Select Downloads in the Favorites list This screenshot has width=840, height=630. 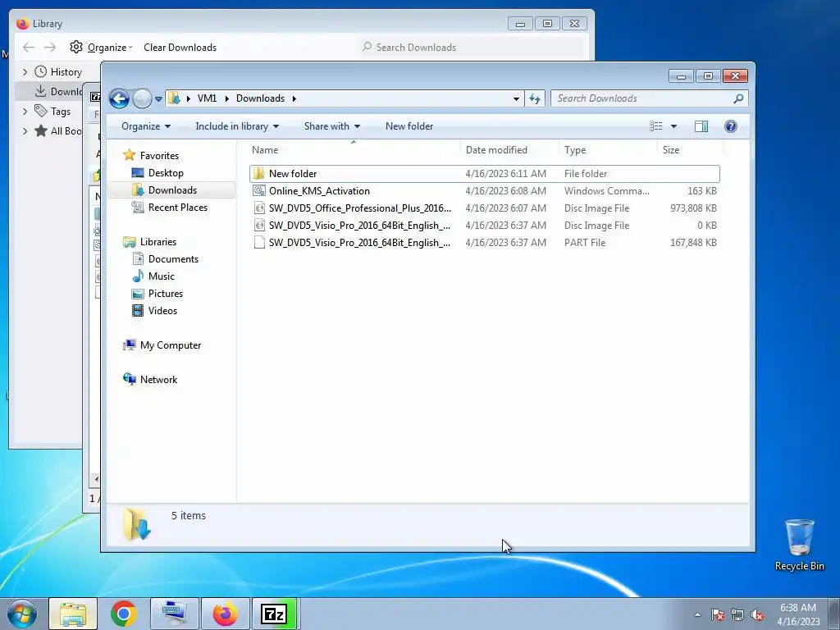click(172, 190)
